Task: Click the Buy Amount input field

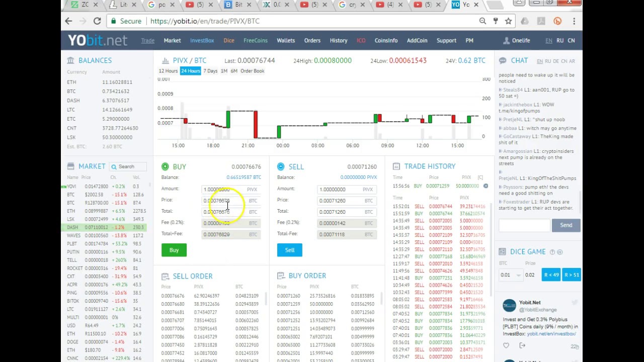Action: pos(231,190)
